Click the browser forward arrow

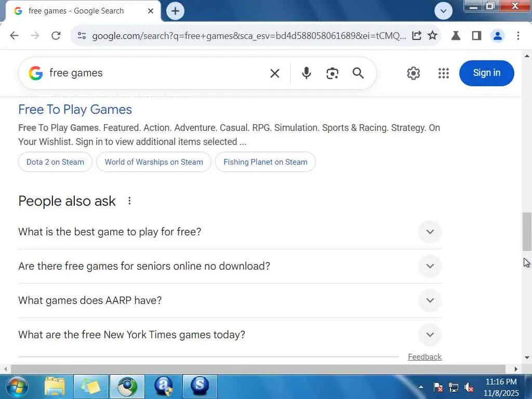click(x=35, y=36)
